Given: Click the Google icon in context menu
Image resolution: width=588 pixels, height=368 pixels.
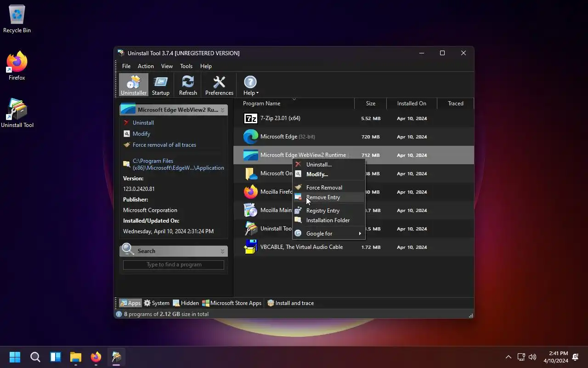Looking at the screenshot, I should [x=298, y=233].
